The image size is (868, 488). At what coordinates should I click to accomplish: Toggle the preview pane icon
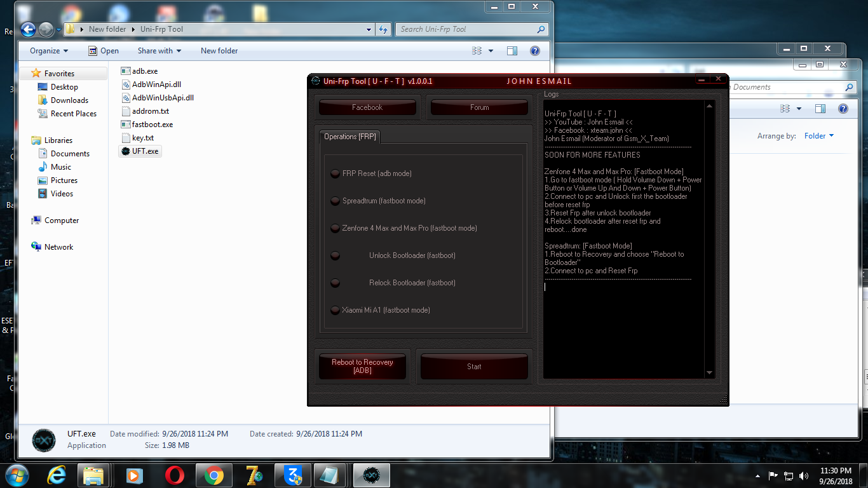point(512,51)
